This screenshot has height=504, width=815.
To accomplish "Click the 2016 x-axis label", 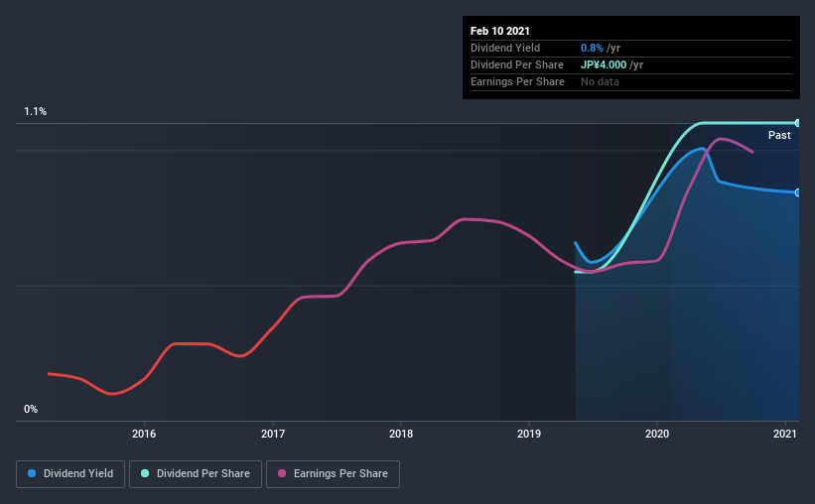I will (x=144, y=434).
